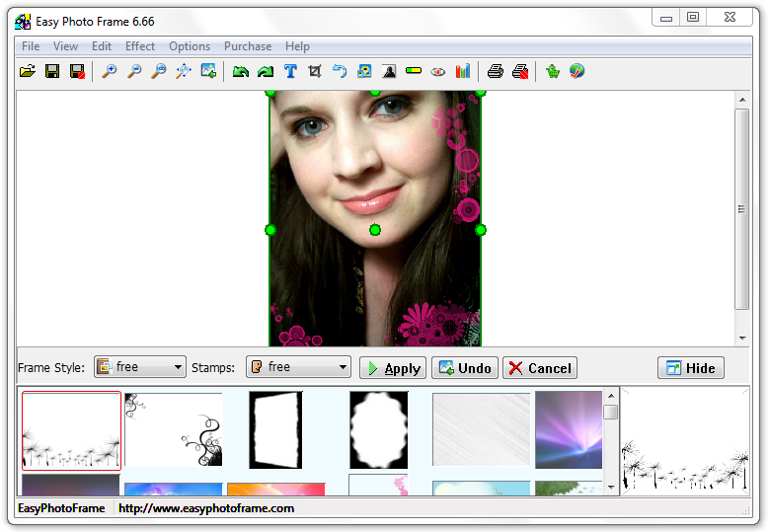The image size is (769, 532).
Task: Click the EasyPhotoFrame status bar label
Action: coord(61,508)
